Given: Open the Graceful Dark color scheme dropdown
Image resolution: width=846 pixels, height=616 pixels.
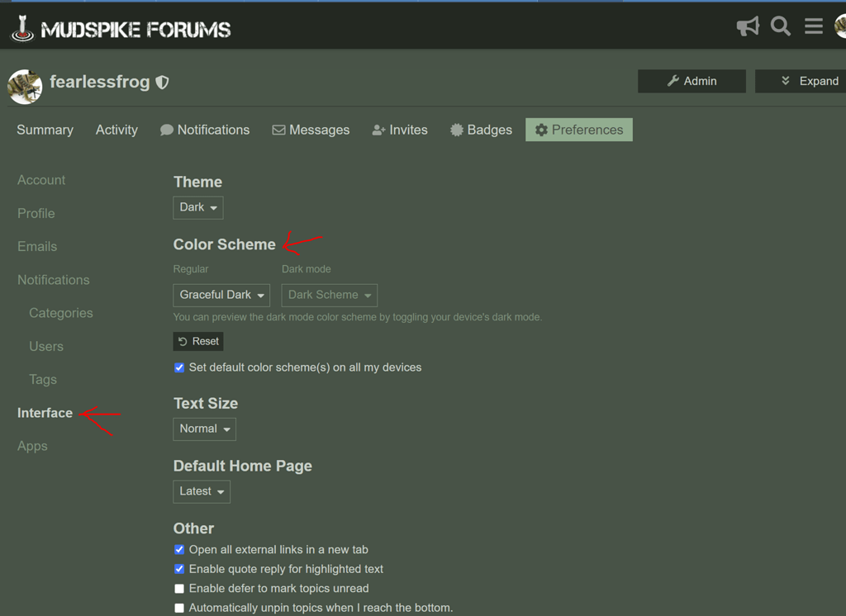Looking at the screenshot, I should click(221, 295).
